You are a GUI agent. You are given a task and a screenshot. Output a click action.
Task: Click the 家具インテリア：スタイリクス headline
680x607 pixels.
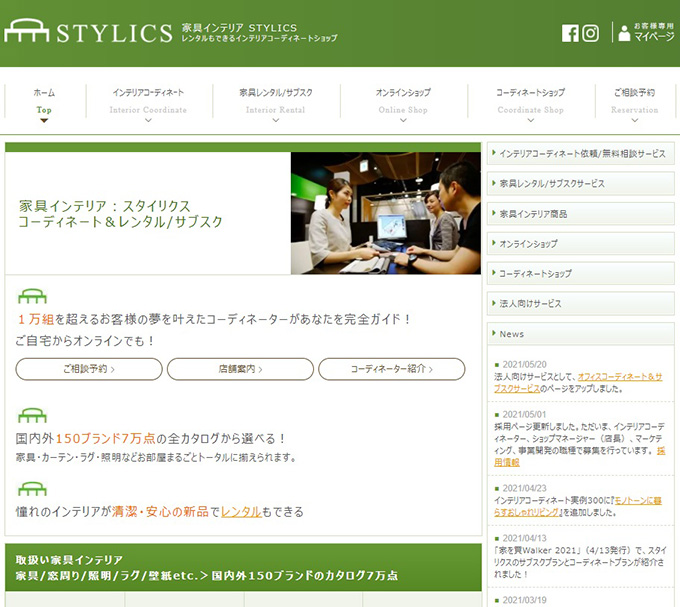click(120, 214)
